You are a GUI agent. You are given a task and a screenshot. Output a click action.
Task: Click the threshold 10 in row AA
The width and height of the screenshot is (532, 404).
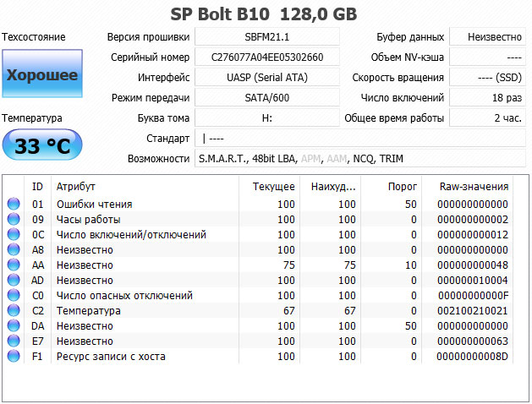tap(410, 265)
